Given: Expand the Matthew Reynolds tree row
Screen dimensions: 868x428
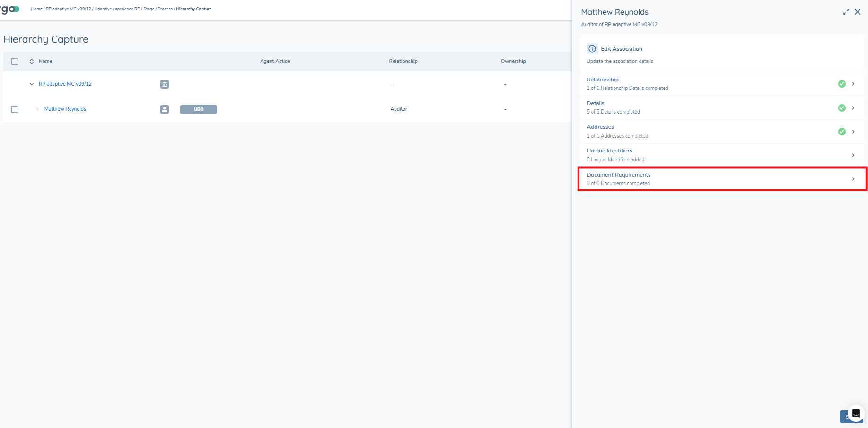Looking at the screenshot, I should pyautogui.click(x=37, y=109).
